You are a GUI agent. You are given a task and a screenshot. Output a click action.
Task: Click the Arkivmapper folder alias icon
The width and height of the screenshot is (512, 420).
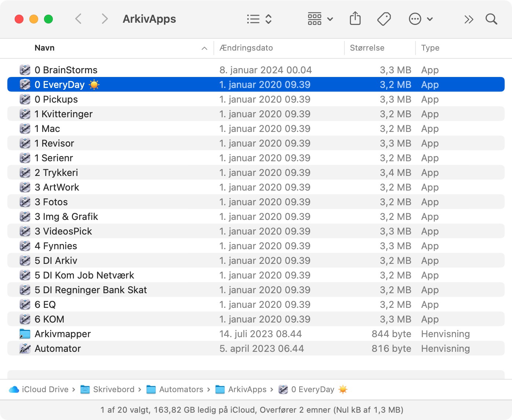25,334
